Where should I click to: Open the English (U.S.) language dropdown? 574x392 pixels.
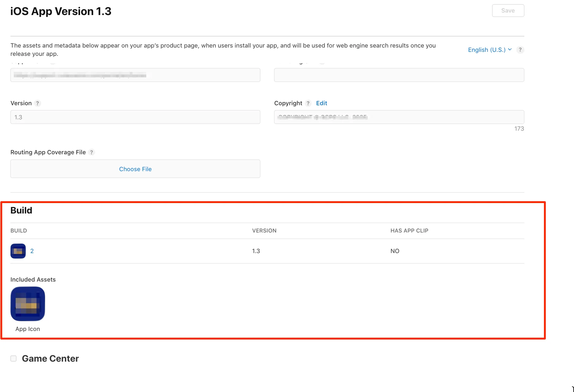pyautogui.click(x=489, y=50)
